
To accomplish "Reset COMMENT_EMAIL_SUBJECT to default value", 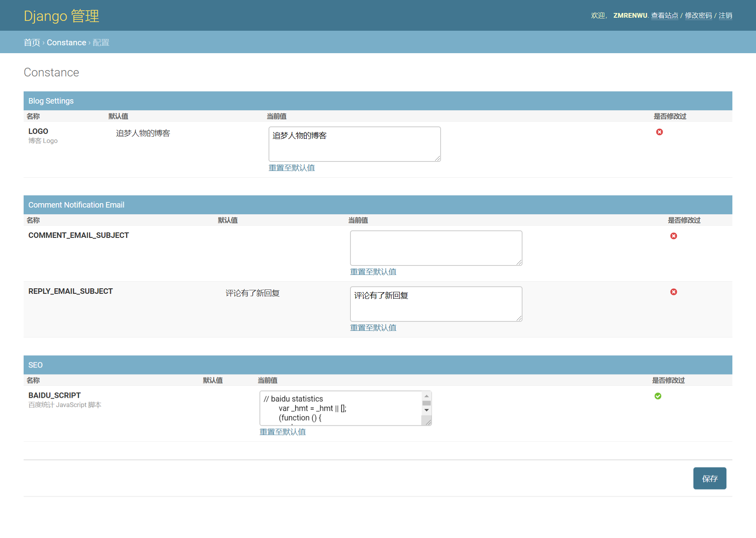I will click(373, 272).
